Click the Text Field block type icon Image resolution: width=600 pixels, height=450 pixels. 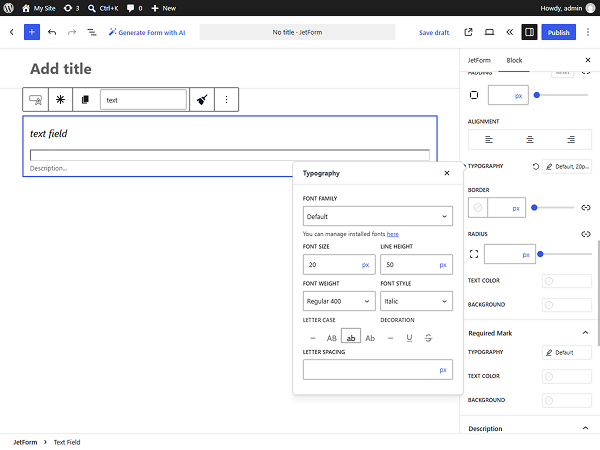(x=36, y=99)
